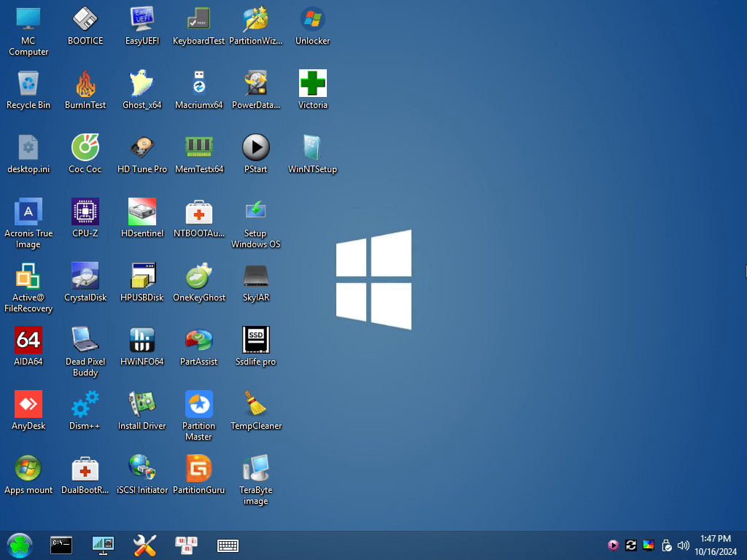Open MC Computer desktop icon
Viewport: 747px width, 560px height.
tap(28, 31)
